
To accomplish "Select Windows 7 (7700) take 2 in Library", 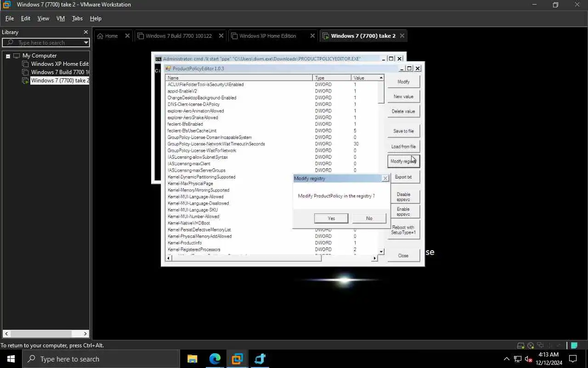I will pyautogui.click(x=59, y=80).
